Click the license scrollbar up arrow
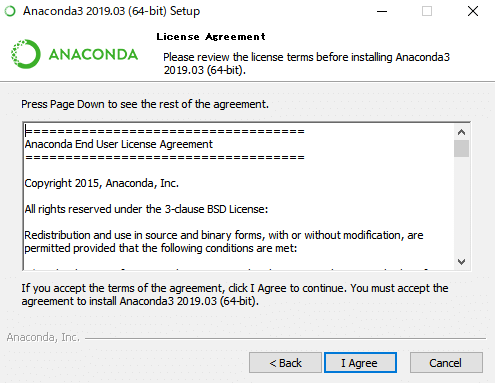 (461, 132)
